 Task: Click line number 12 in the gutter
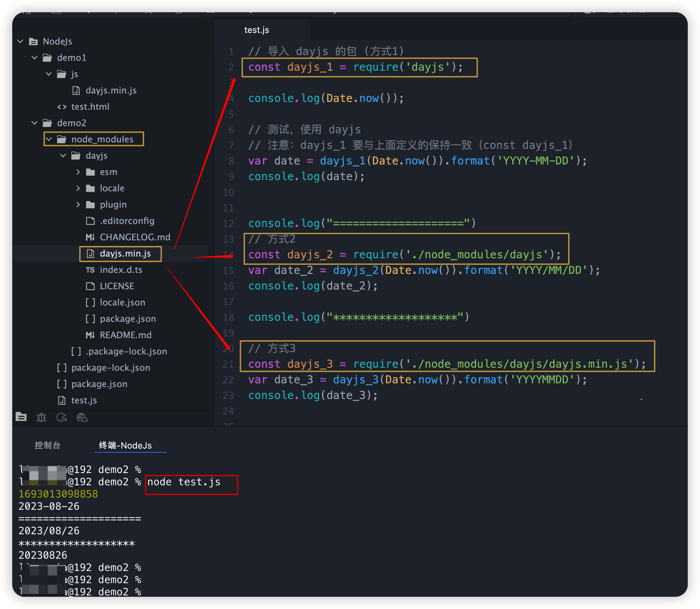pyautogui.click(x=228, y=224)
